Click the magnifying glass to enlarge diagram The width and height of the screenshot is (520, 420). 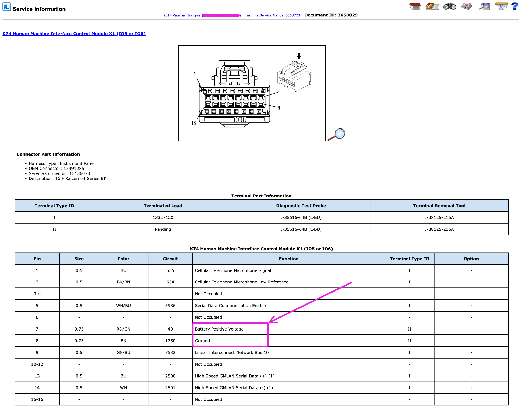[336, 134]
